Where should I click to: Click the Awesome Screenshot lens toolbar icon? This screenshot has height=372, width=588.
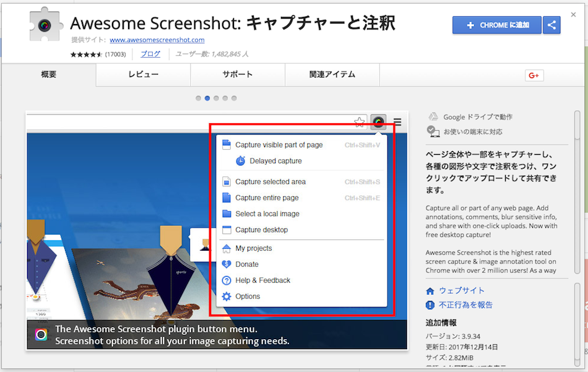pyautogui.click(x=378, y=122)
